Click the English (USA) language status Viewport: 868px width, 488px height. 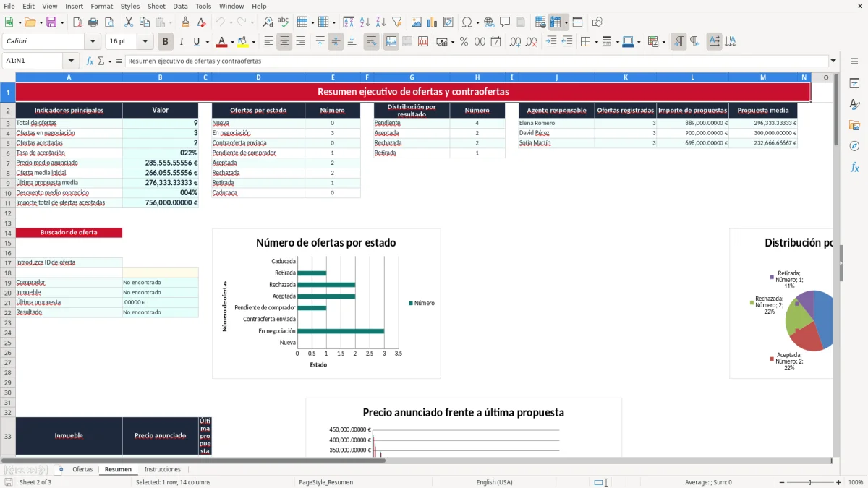tap(494, 482)
